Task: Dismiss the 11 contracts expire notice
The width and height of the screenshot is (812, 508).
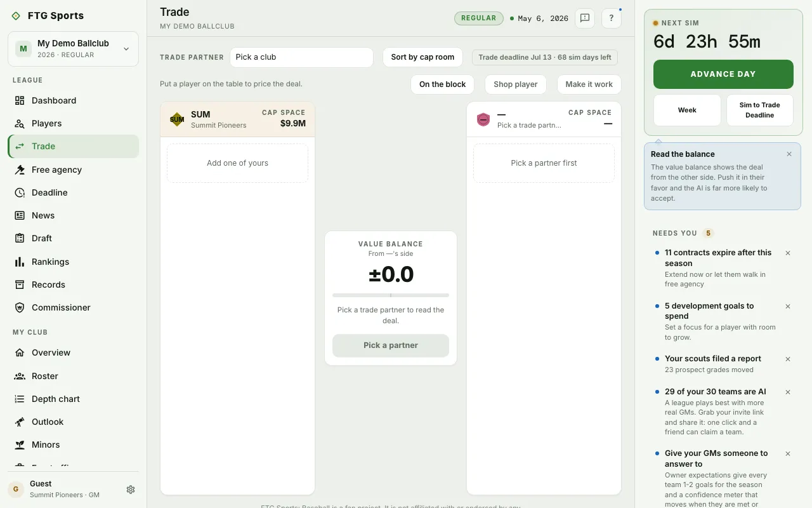Action: [x=788, y=253]
